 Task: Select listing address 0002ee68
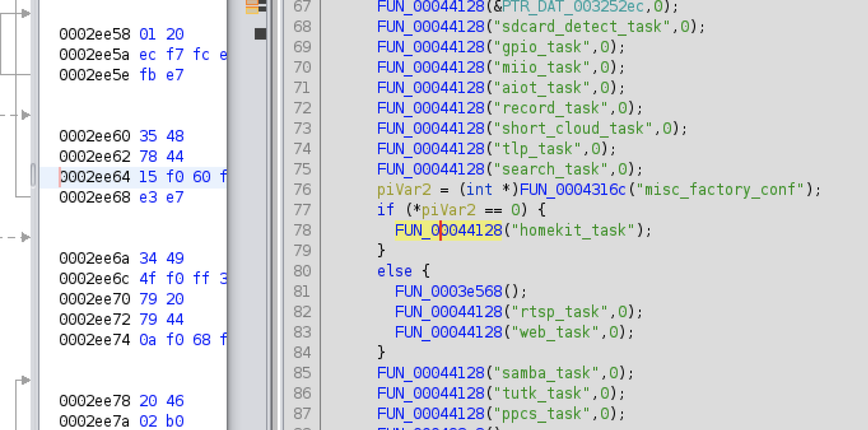click(95, 197)
